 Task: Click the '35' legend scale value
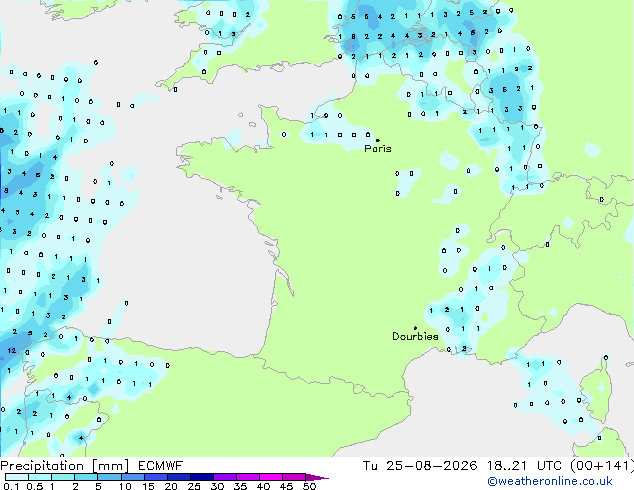[x=240, y=486]
